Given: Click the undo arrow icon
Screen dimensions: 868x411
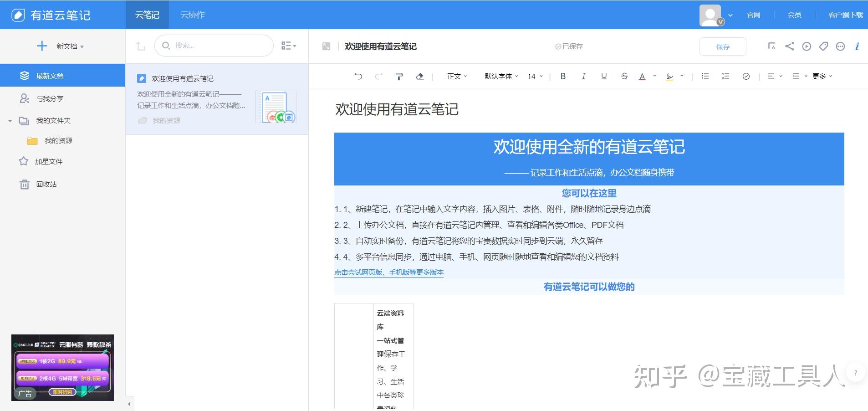Looking at the screenshot, I should (358, 76).
